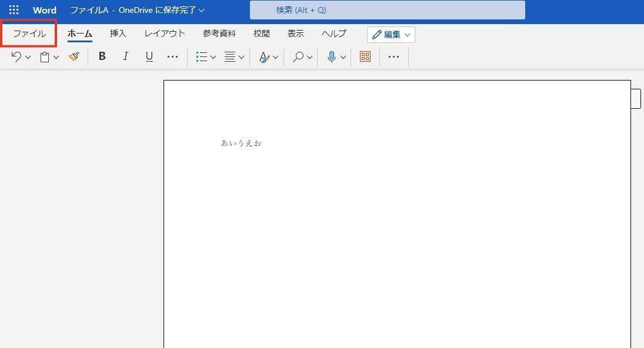Click the Undo icon
The image size is (644, 348).
(x=15, y=56)
